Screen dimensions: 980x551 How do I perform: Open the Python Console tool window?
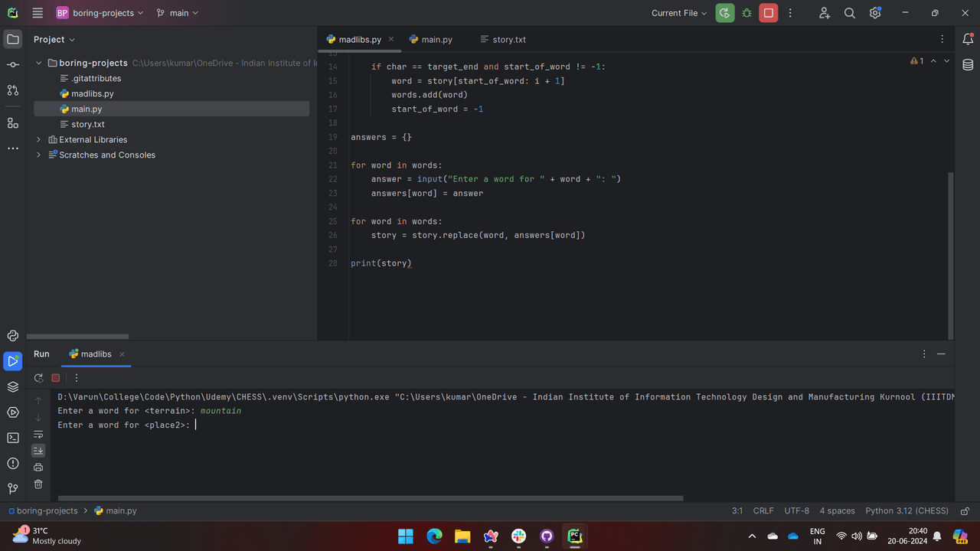point(13,335)
